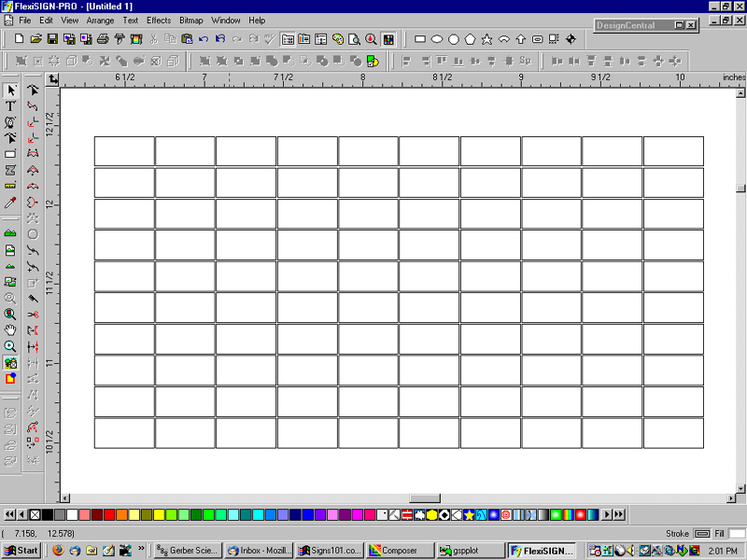Select the Registration mark tool
747x560 pixels.
tap(571, 39)
